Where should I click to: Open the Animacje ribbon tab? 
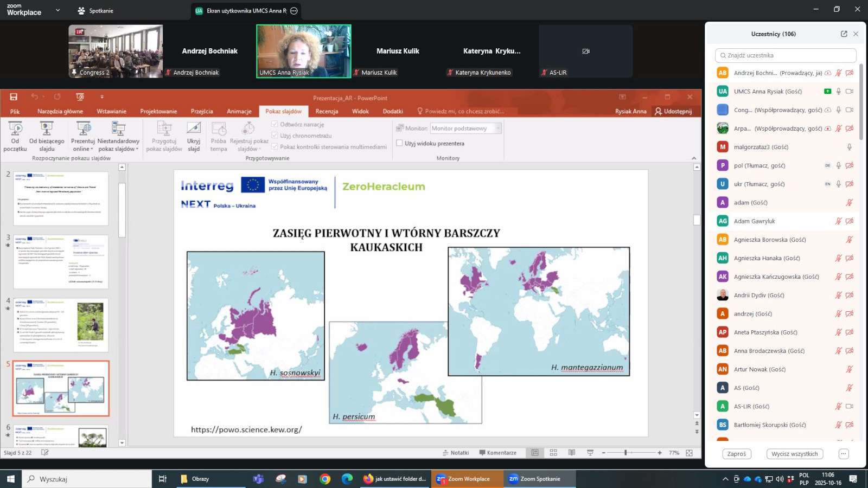239,111
